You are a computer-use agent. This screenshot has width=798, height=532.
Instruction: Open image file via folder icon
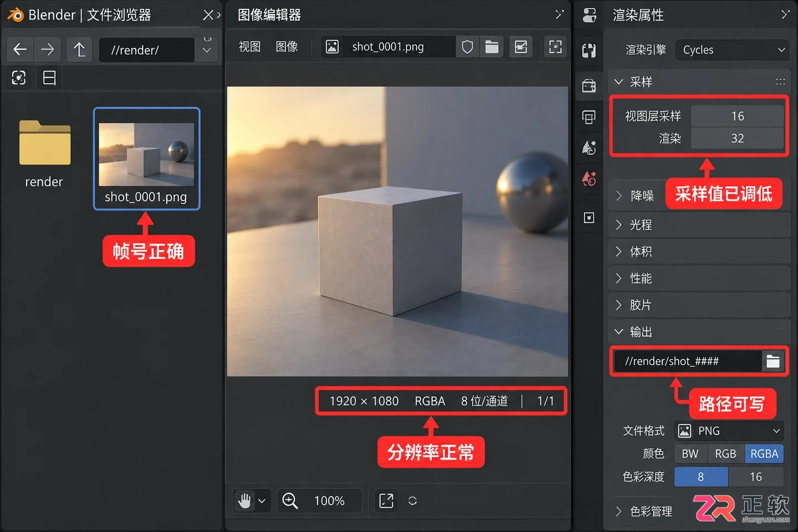click(492, 47)
